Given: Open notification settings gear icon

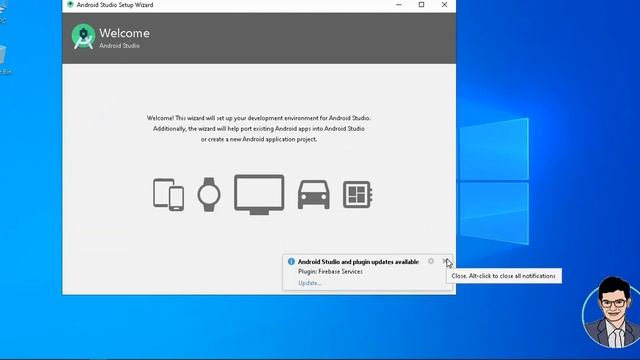Looking at the screenshot, I should (x=431, y=261).
